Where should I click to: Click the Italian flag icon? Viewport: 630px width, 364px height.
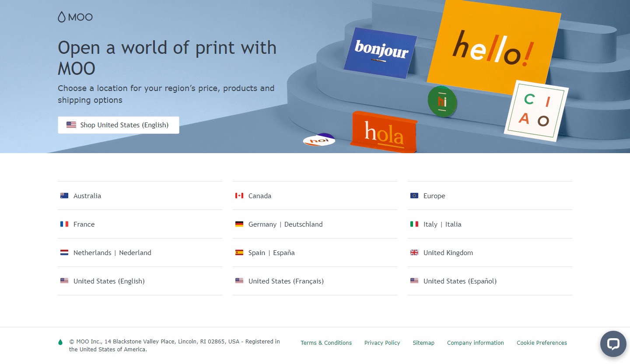(414, 224)
